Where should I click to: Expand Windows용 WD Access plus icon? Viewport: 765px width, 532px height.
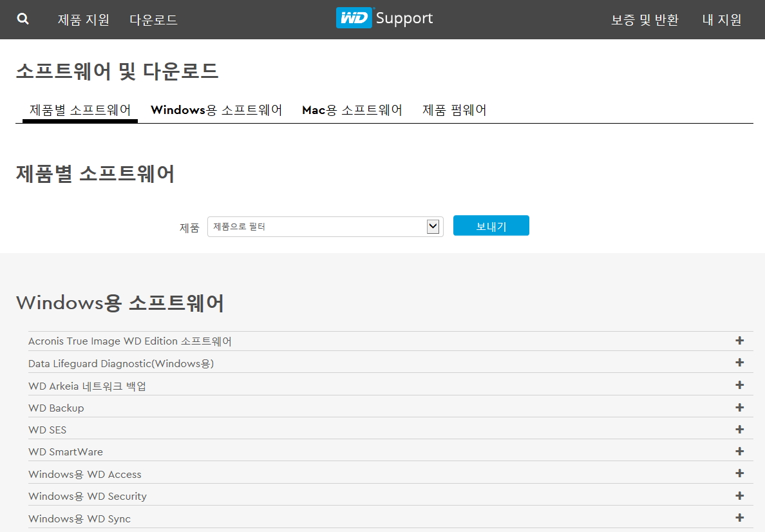[x=739, y=474]
